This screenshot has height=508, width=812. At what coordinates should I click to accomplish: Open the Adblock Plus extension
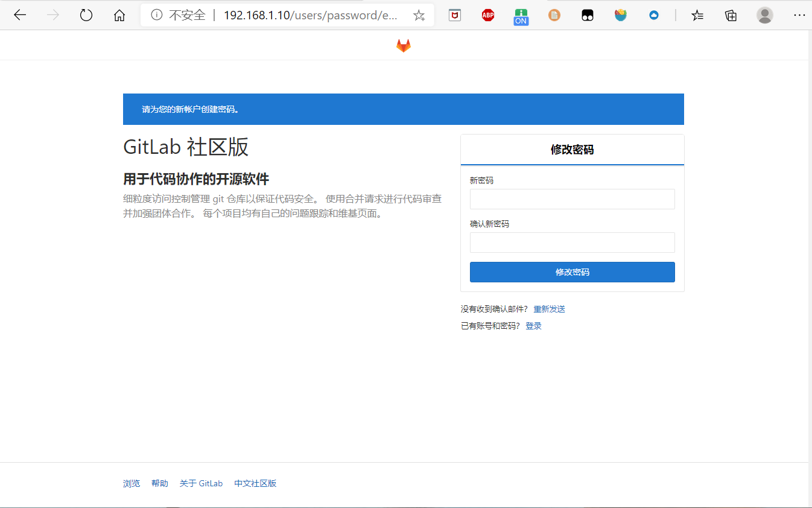487,15
